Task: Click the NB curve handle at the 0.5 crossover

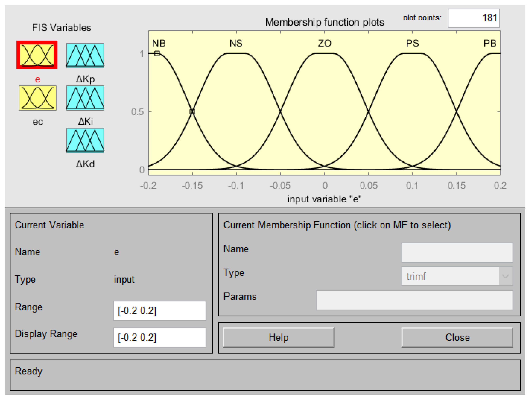Action: tap(192, 112)
